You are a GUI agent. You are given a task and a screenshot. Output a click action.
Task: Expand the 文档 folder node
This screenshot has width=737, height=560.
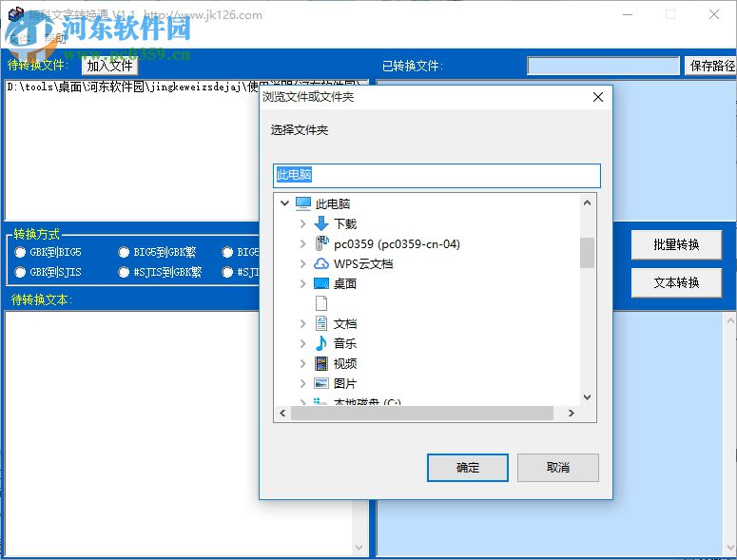click(x=302, y=323)
